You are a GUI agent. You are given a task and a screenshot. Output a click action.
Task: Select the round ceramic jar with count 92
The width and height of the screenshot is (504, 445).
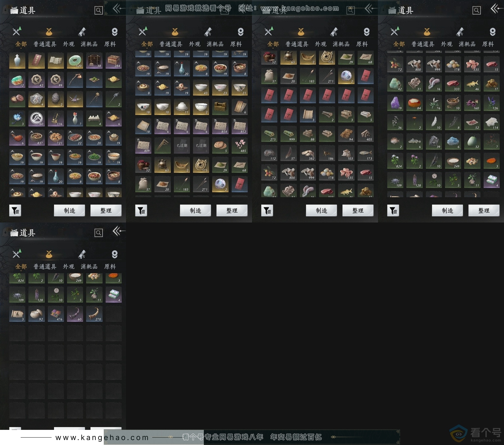tap(36, 314)
